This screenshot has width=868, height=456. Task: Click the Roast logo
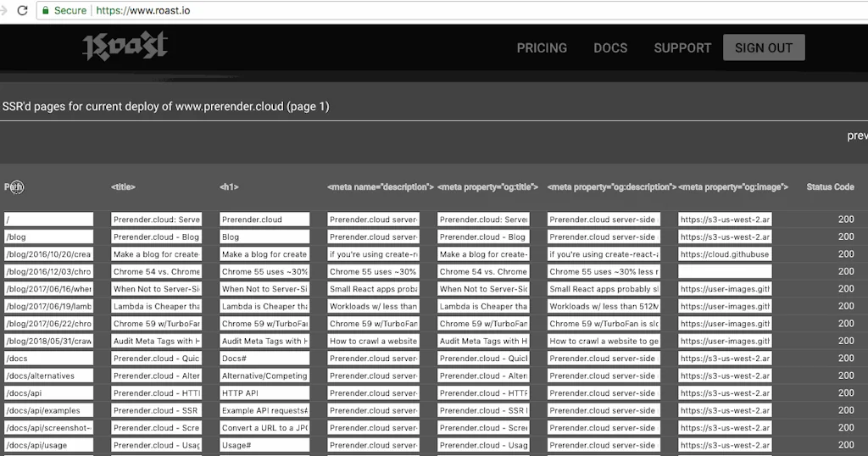tap(125, 47)
